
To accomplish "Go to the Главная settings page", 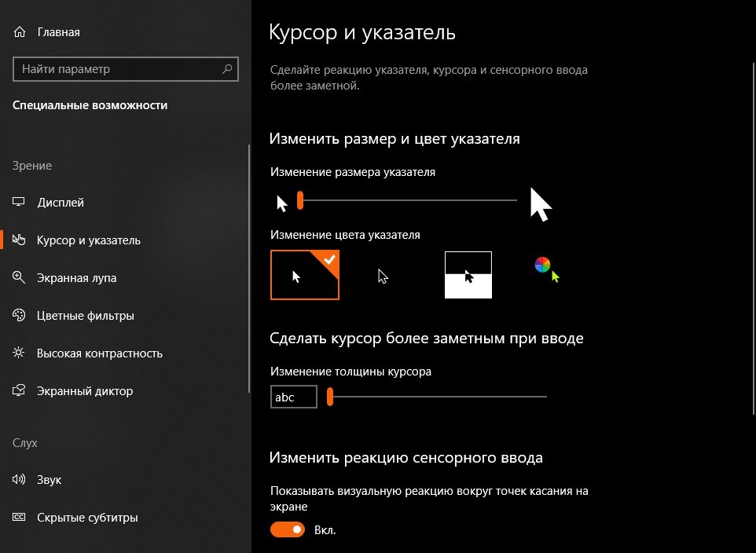I will click(x=58, y=32).
